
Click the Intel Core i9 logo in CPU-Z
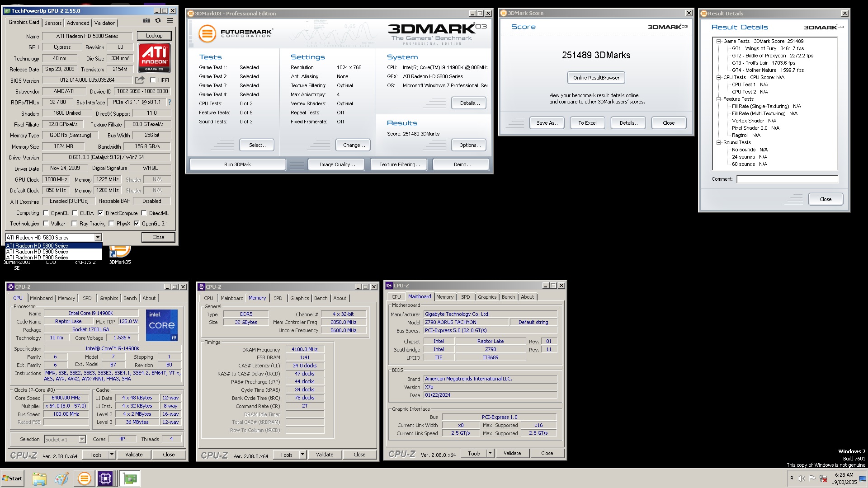tap(161, 325)
